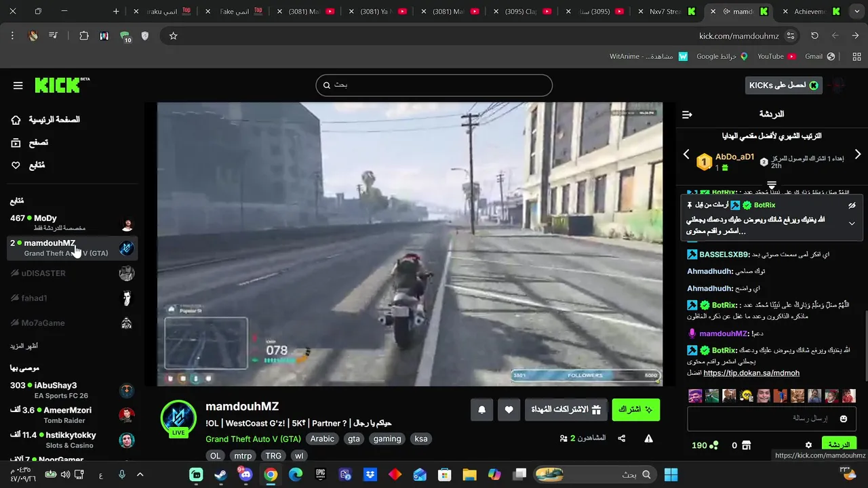
Task: Open the Following sidebar item
Action: coord(28,165)
